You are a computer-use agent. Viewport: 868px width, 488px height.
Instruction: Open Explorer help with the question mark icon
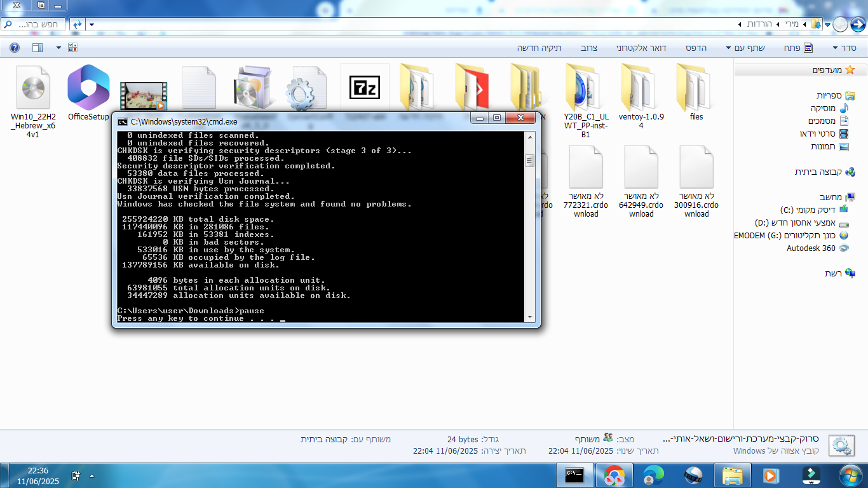(x=15, y=48)
